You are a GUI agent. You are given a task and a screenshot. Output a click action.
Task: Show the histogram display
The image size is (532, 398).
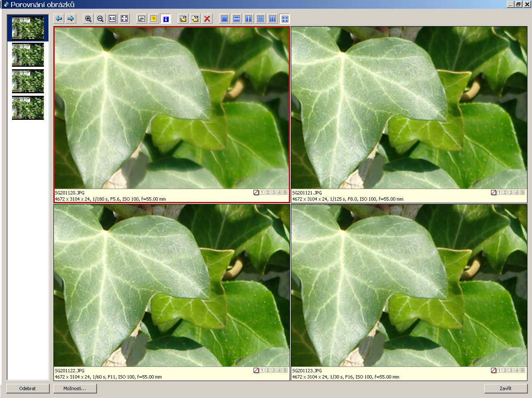click(142, 19)
